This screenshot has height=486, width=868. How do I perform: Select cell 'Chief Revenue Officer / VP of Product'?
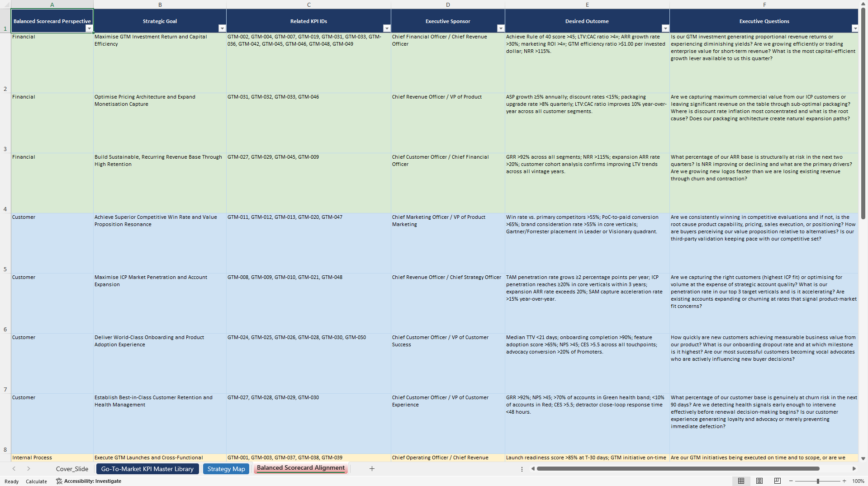[x=448, y=123]
